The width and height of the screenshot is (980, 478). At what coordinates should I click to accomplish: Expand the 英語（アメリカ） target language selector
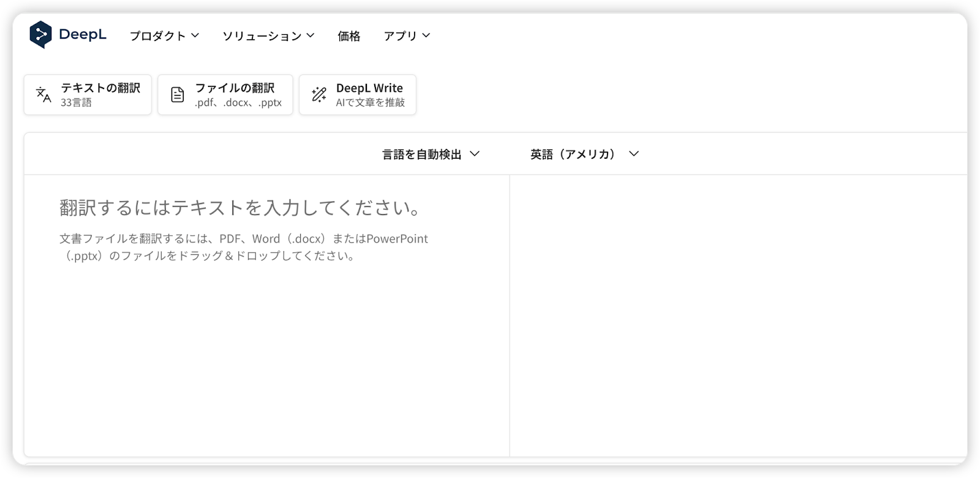pyautogui.click(x=584, y=154)
